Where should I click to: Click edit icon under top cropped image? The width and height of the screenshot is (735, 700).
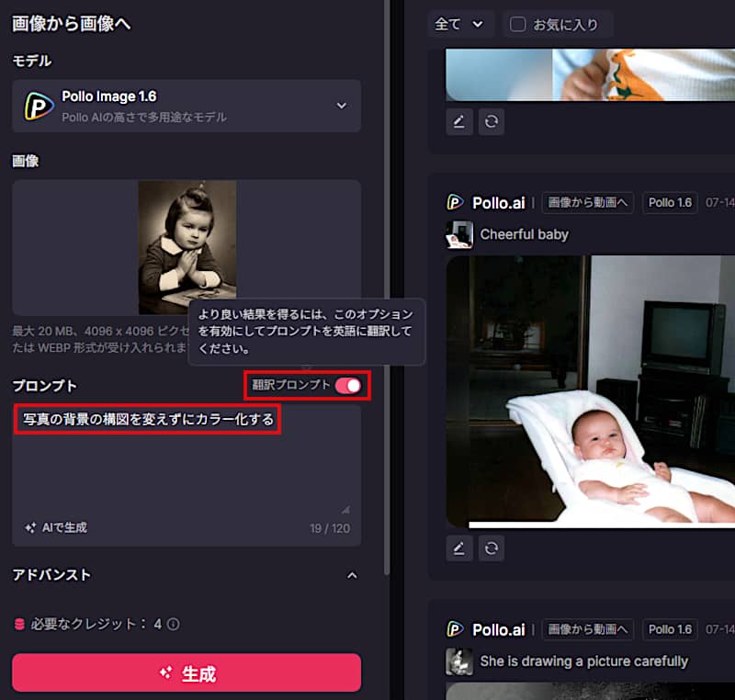point(459,121)
